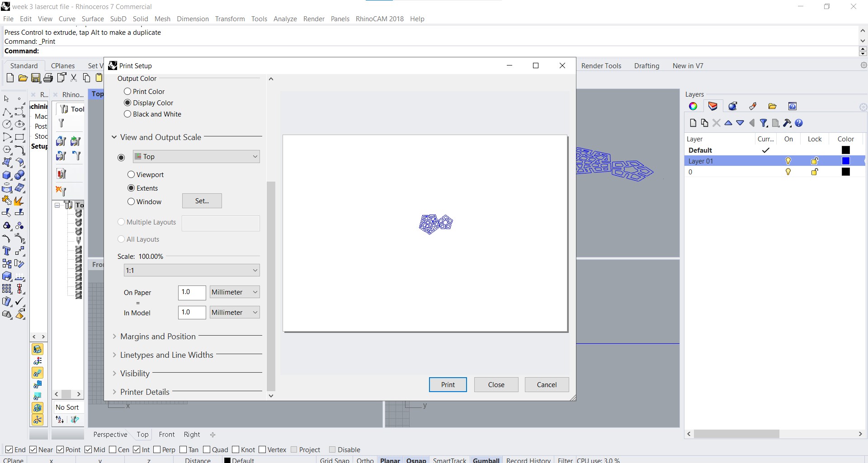Expand Printer Details section

tap(114, 392)
